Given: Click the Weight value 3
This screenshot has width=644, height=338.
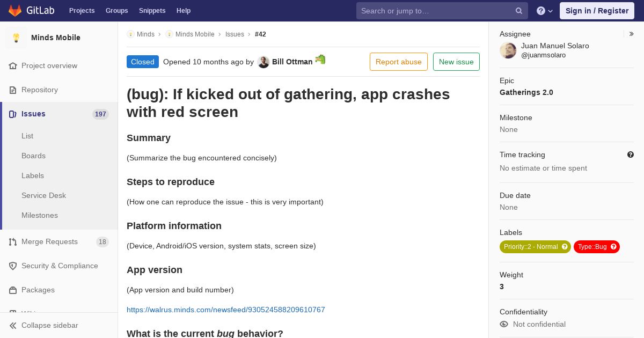Looking at the screenshot, I should (502, 286).
